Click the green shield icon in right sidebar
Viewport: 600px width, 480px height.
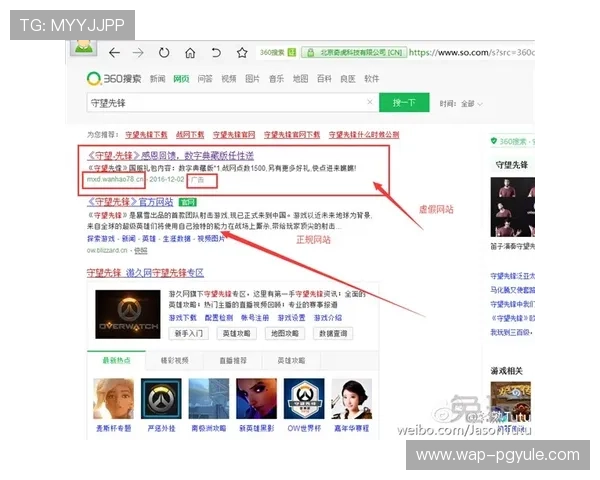[x=494, y=141]
